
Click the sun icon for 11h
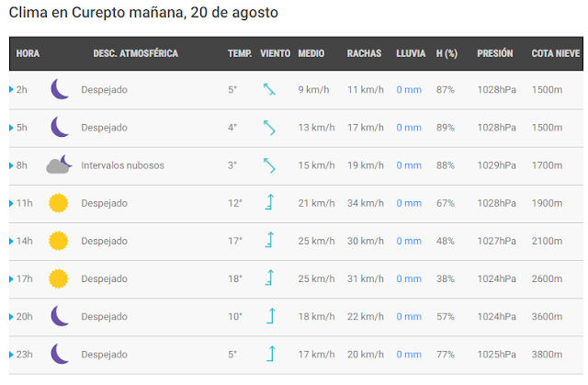(59, 203)
